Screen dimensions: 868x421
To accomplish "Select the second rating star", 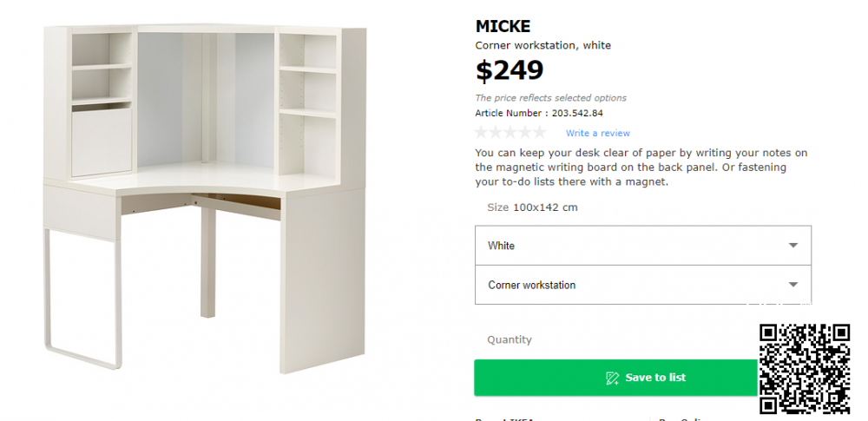I will (x=496, y=133).
